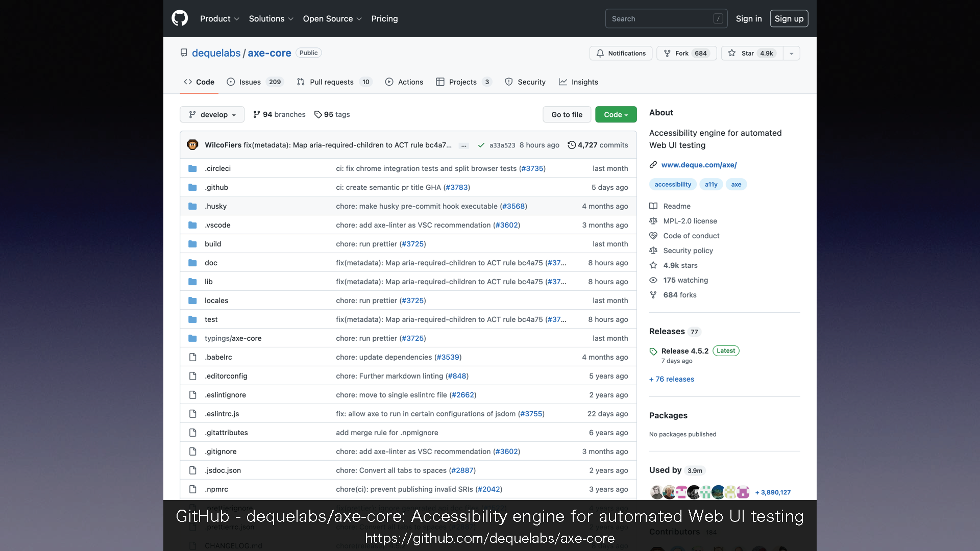The image size is (980, 551).
Task: Click the Go to file button
Action: point(567,114)
